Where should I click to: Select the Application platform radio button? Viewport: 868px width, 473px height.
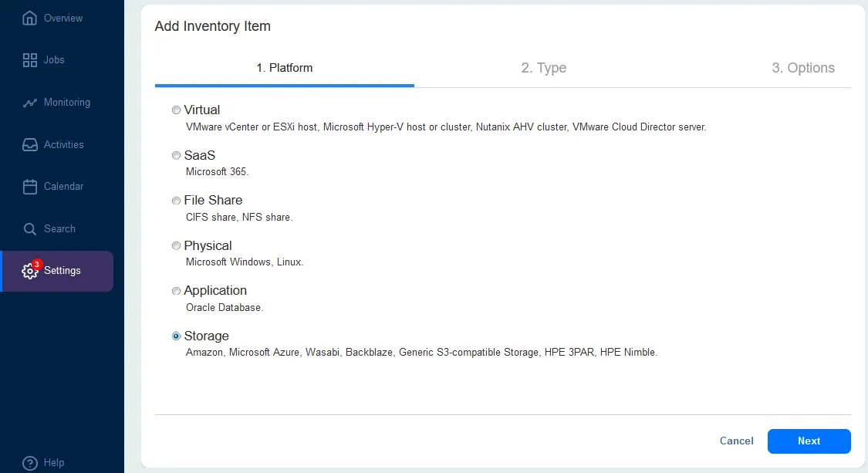176,291
